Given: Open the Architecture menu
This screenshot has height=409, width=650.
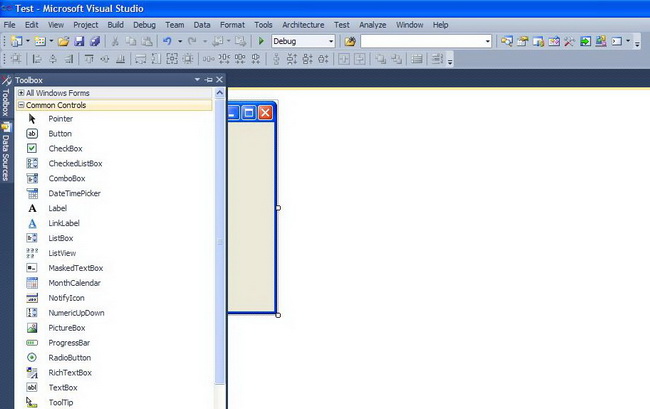Looking at the screenshot, I should 303,25.
